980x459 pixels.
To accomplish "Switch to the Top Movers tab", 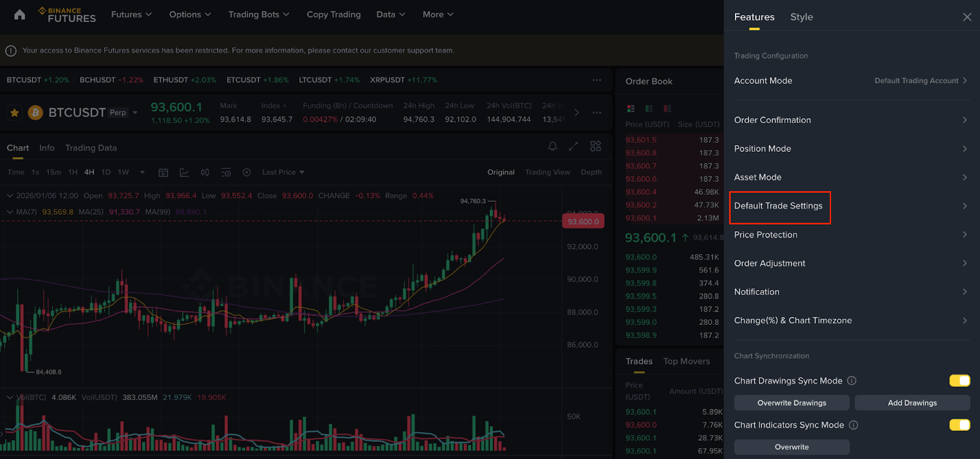I will pyautogui.click(x=687, y=362).
